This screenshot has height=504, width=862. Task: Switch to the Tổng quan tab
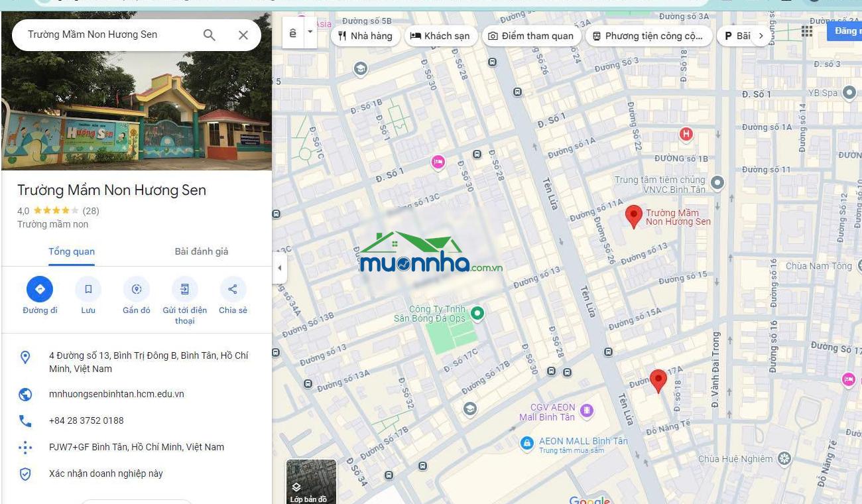[72, 251]
